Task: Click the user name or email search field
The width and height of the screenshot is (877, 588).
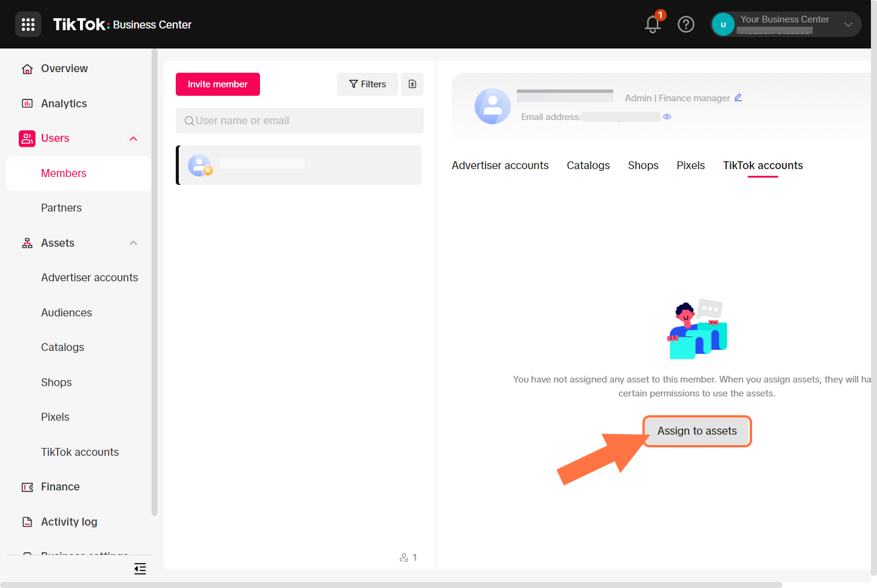Action: click(x=299, y=121)
